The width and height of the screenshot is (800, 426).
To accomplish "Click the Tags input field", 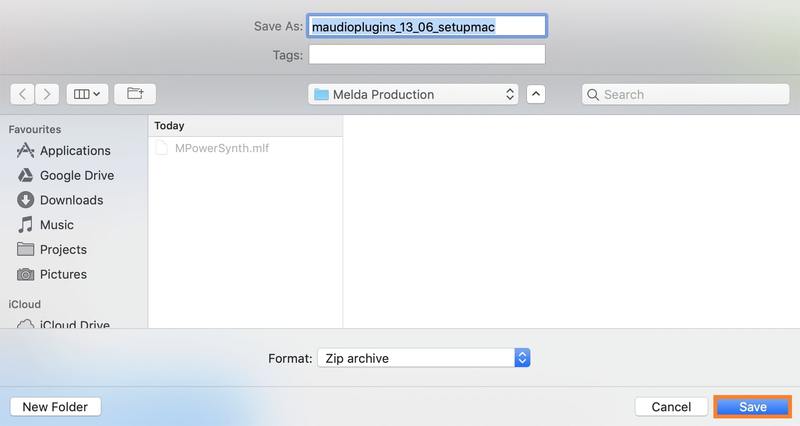I will 427,54.
